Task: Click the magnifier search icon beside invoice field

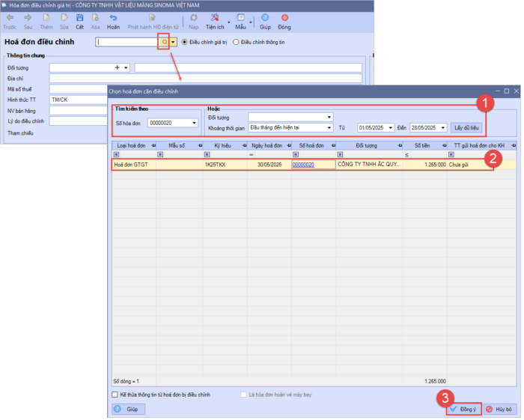Action: 165,43
